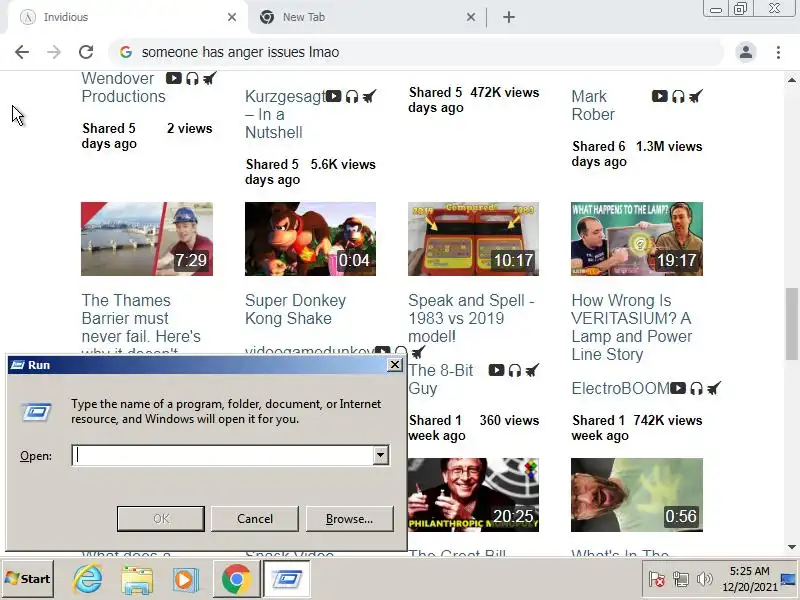Click the network tray icon
800x600 pixels.
(680, 579)
